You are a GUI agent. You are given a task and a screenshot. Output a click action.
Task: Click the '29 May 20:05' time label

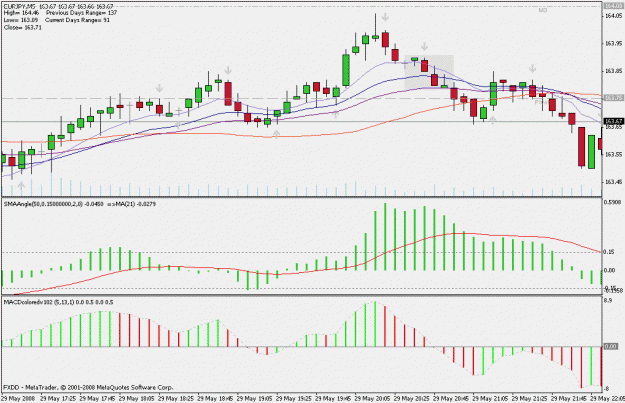pos(373,399)
